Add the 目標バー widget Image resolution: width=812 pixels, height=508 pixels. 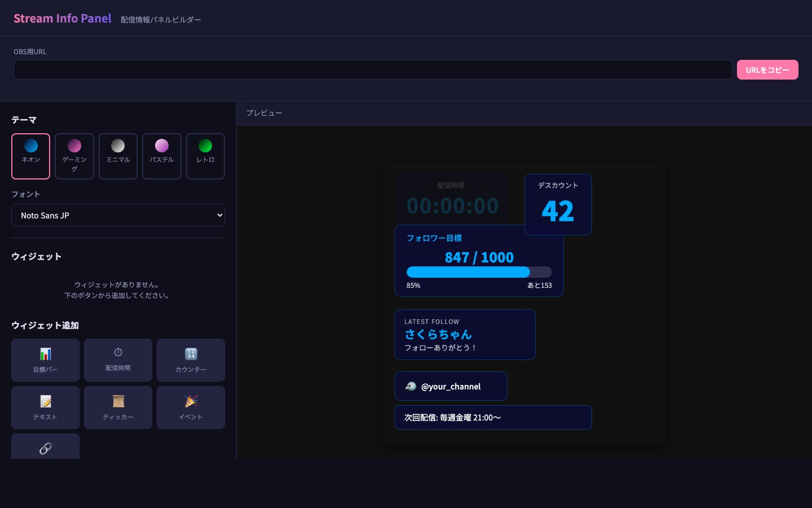tap(45, 360)
